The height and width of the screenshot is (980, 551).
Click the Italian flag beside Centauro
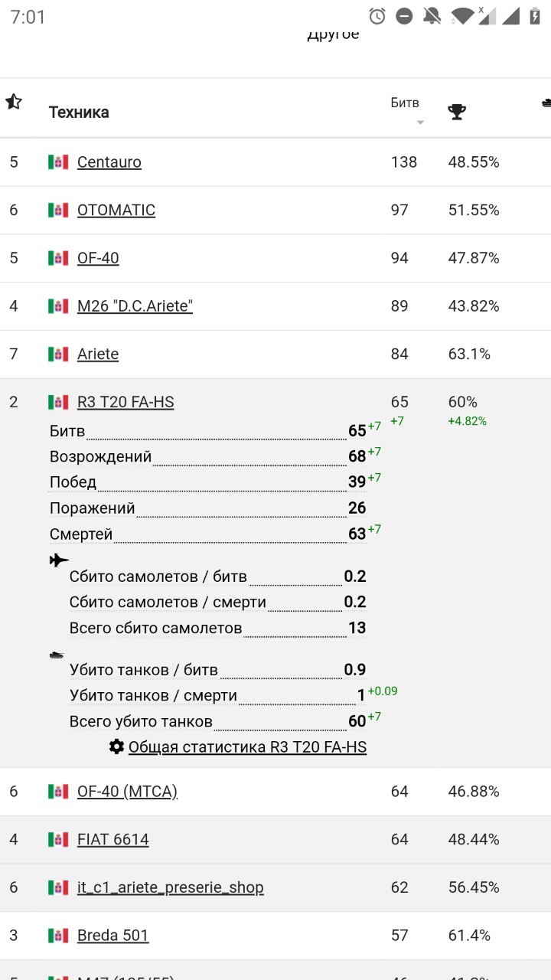click(58, 162)
